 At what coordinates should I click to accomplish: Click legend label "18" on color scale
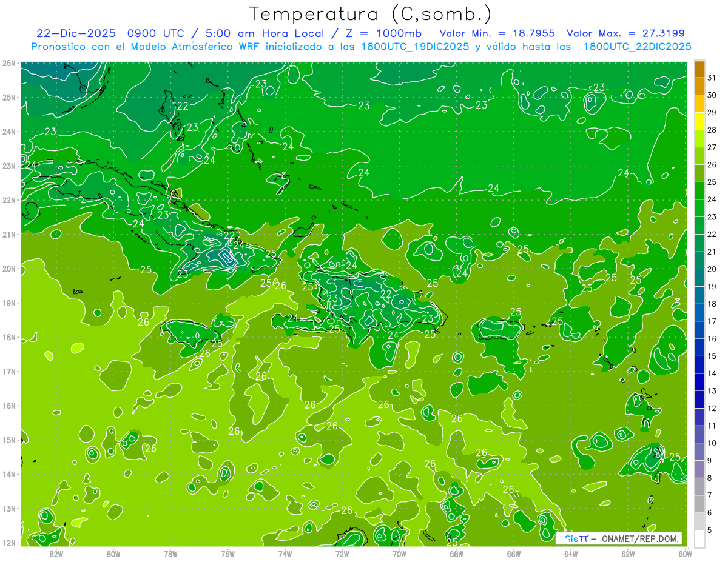click(x=712, y=304)
